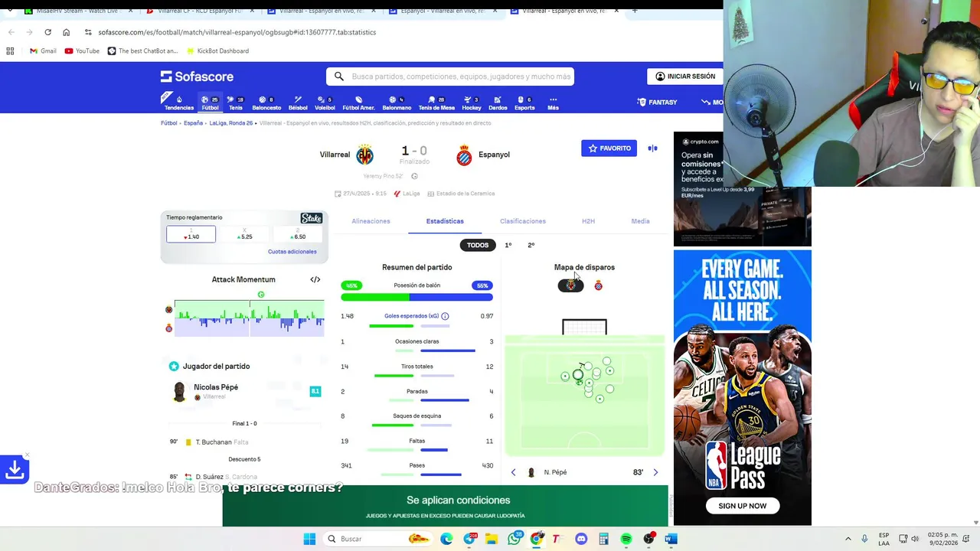The width and height of the screenshot is (980, 551).
Task: Select the 5.25 draw odds
Action: coord(244,234)
